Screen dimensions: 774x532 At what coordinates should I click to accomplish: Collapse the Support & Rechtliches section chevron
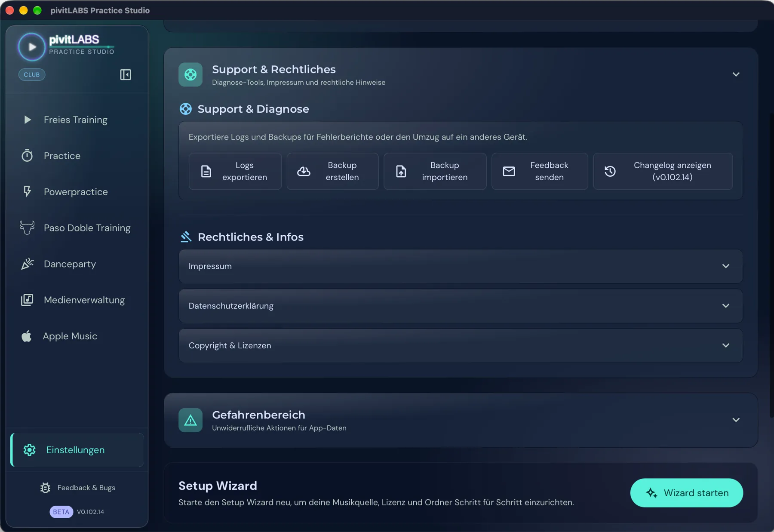pyautogui.click(x=736, y=74)
